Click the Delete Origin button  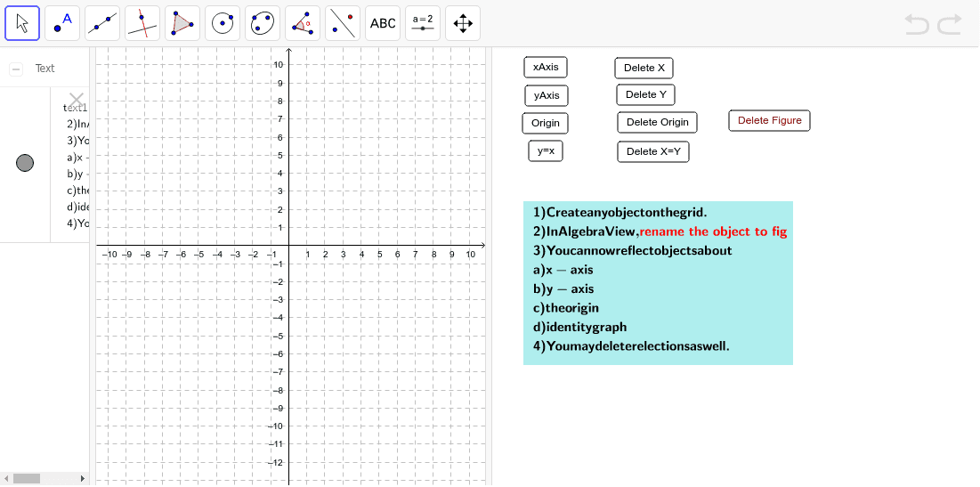coord(658,123)
